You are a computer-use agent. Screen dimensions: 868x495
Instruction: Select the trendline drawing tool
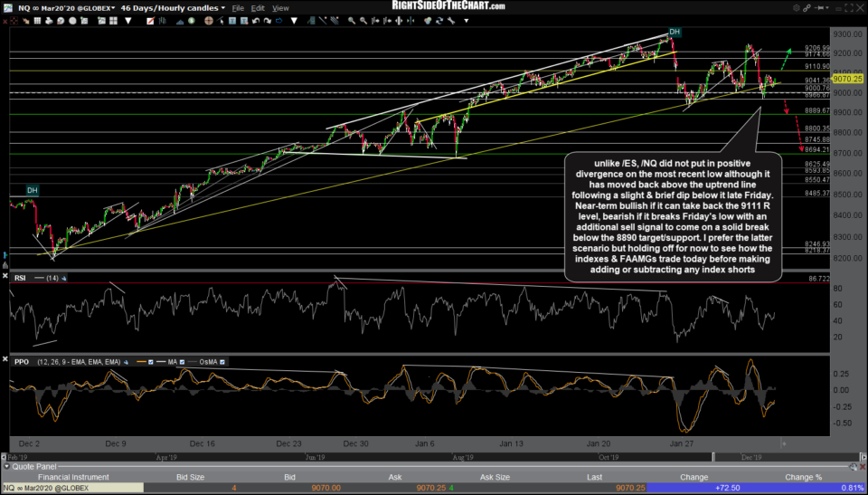[x=323, y=21]
